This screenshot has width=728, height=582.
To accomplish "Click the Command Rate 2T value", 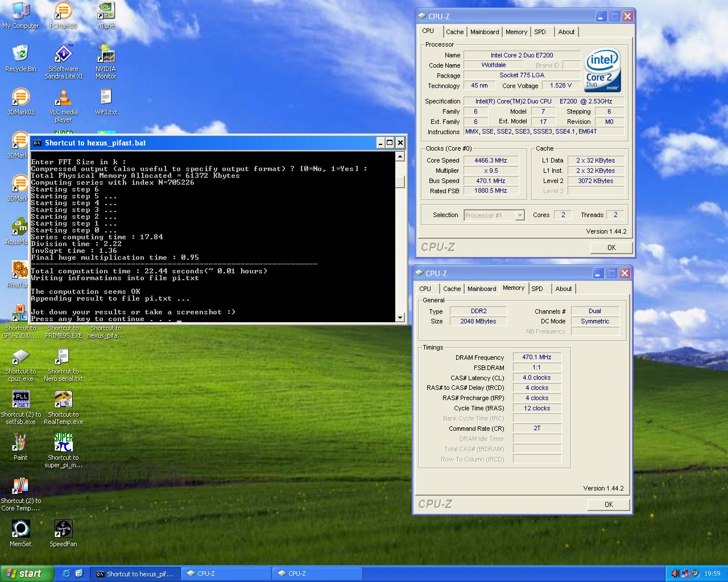I will point(537,428).
